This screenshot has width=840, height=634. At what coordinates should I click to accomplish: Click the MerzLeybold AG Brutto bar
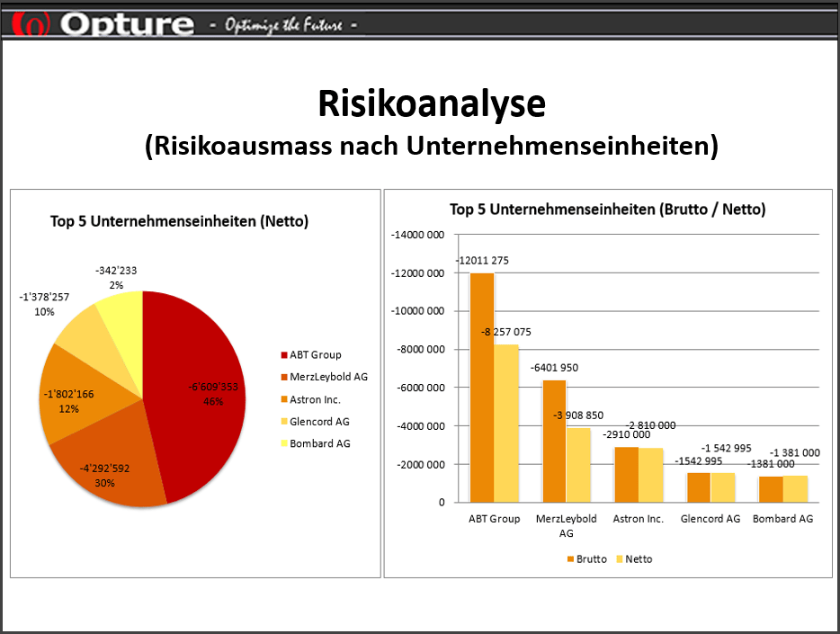[554, 441]
